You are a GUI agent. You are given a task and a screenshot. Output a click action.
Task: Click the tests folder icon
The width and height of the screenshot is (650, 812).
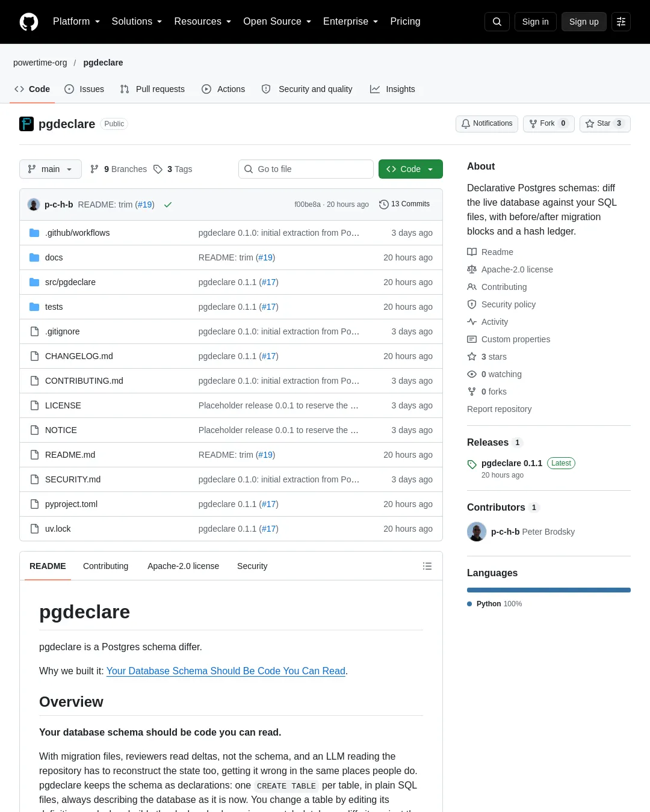tap(34, 307)
